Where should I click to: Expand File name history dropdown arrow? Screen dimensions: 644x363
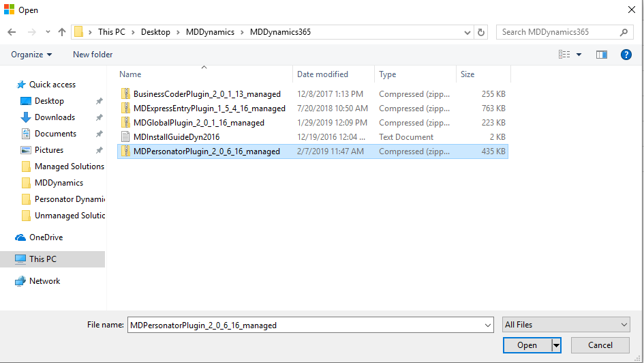487,325
